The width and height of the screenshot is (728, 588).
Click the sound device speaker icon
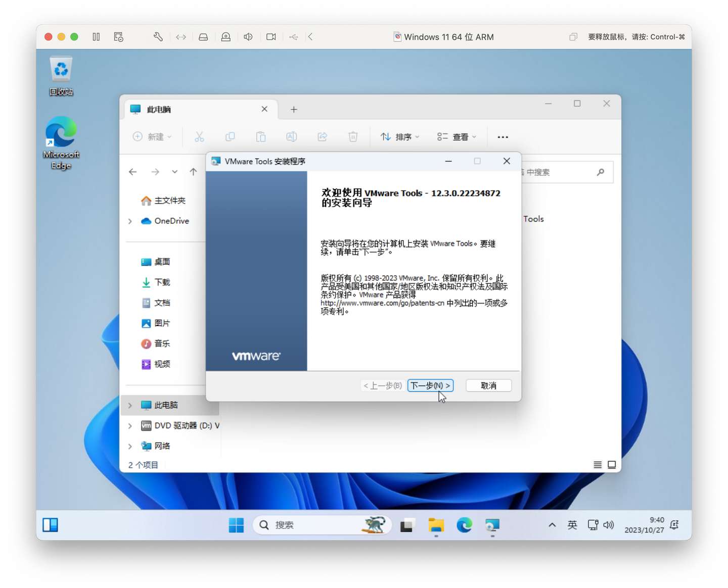coord(248,37)
